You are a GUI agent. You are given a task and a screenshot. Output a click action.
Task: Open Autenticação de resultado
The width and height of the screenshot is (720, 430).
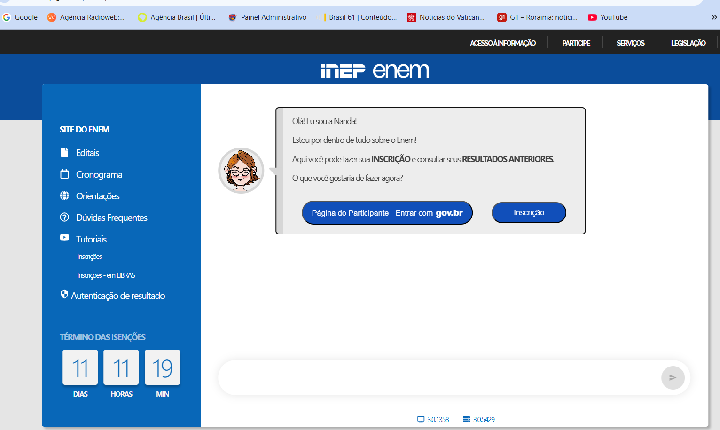coord(118,295)
